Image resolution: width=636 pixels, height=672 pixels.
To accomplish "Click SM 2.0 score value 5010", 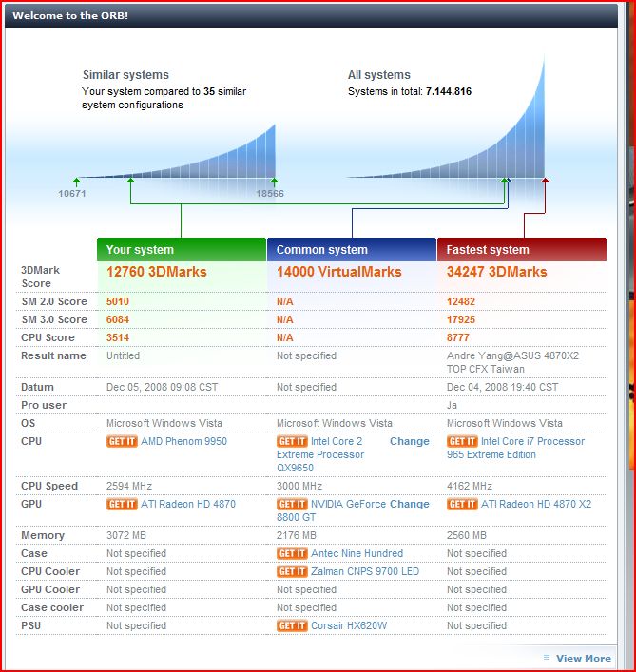I will click(118, 301).
